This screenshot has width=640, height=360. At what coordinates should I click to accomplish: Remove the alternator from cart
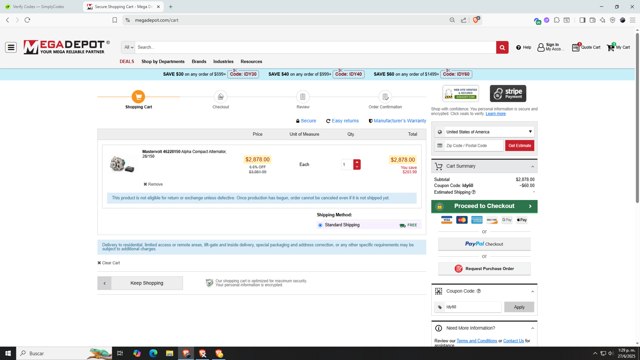click(153, 184)
